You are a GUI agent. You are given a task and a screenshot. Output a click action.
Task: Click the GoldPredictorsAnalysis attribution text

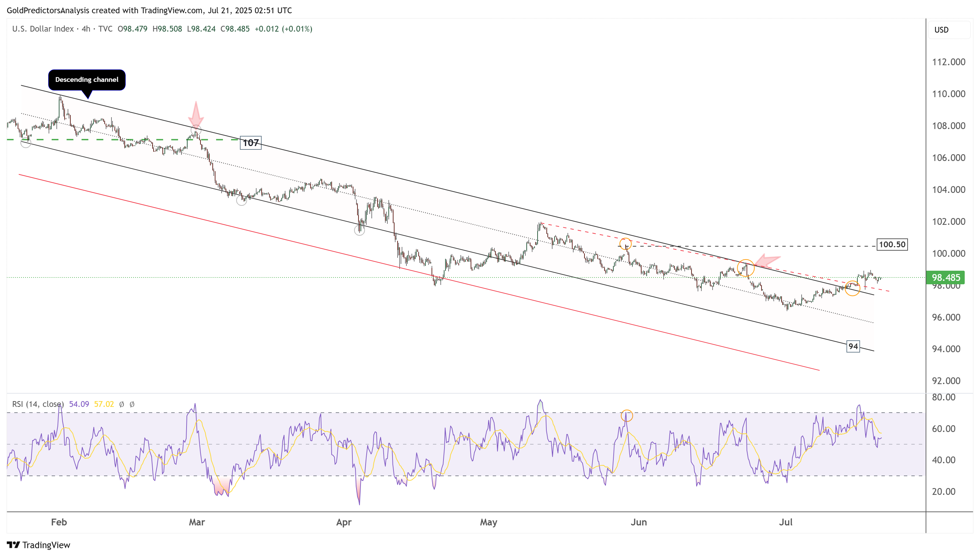(149, 10)
